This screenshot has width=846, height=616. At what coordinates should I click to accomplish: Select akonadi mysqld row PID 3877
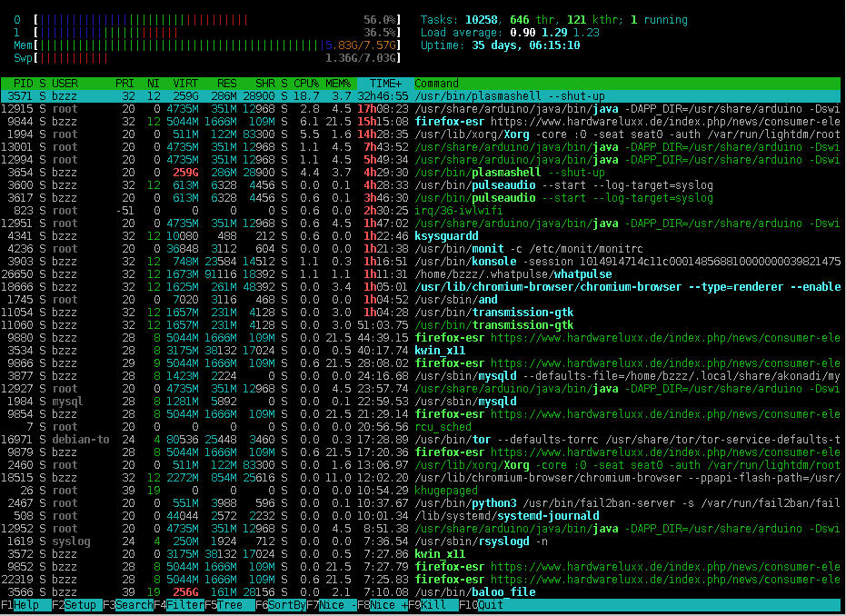[x=421, y=376]
